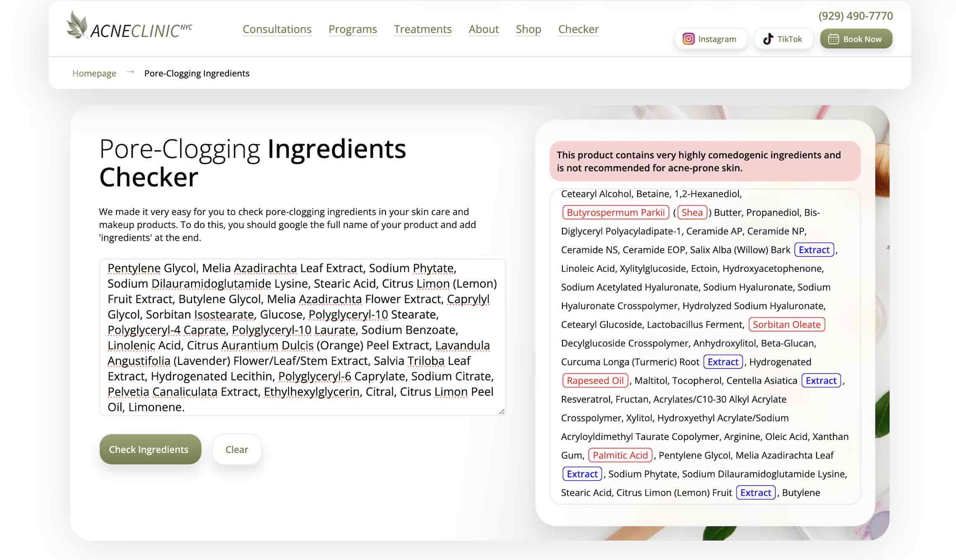
Task: Click the calendar icon on Book Now
Action: [833, 39]
